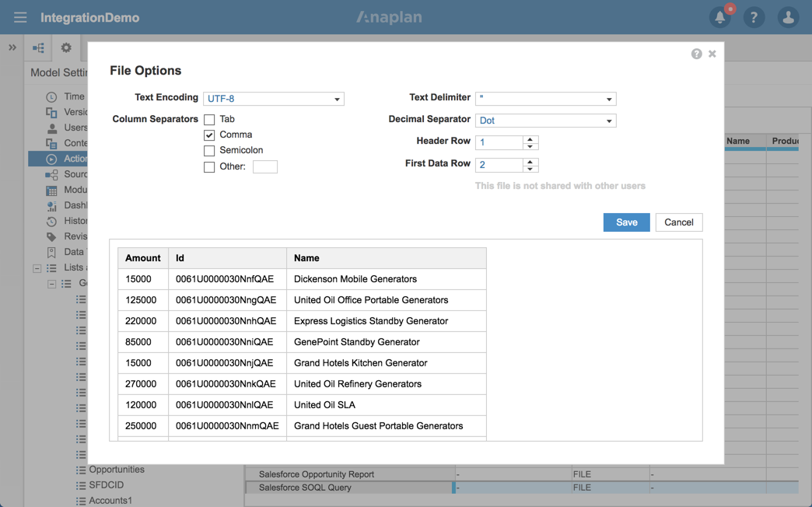Screen dimensions: 812x507
Task: Collapse the Lists tree node
Action: pyautogui.click(x=37, y=268)
